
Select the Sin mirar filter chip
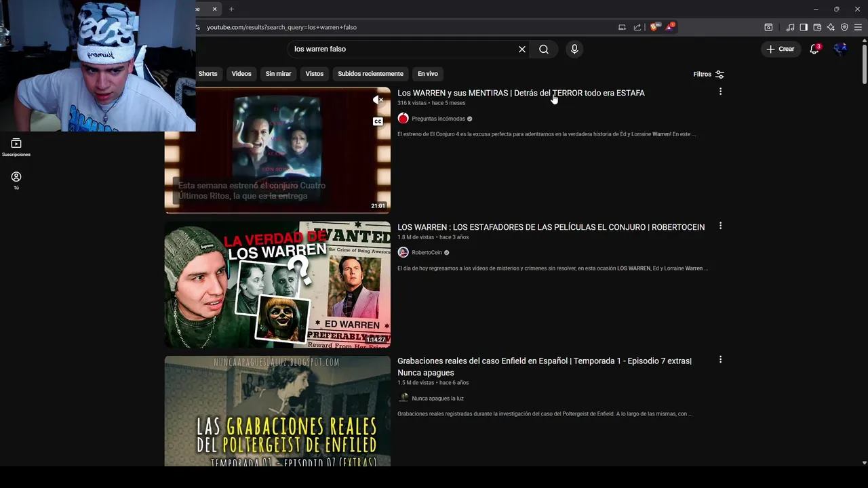tap(278, 74)
